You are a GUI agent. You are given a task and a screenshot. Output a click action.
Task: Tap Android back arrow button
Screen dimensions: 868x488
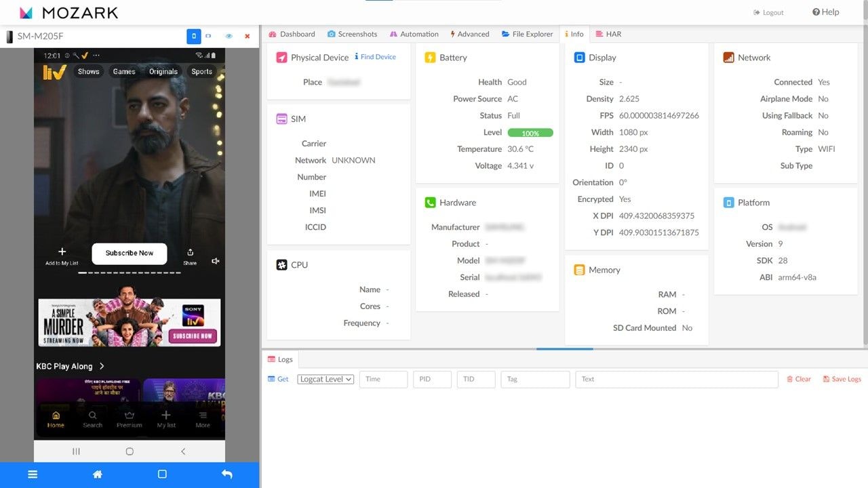183,451
